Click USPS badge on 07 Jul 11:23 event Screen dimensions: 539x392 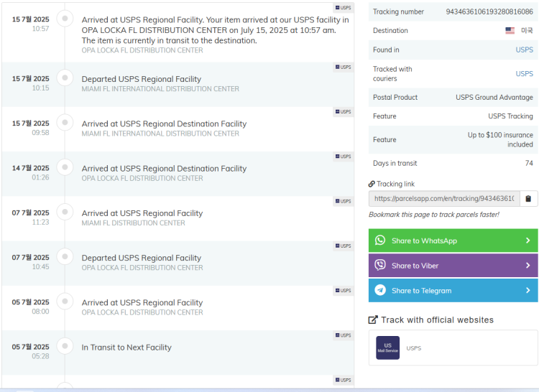point(343,201)
